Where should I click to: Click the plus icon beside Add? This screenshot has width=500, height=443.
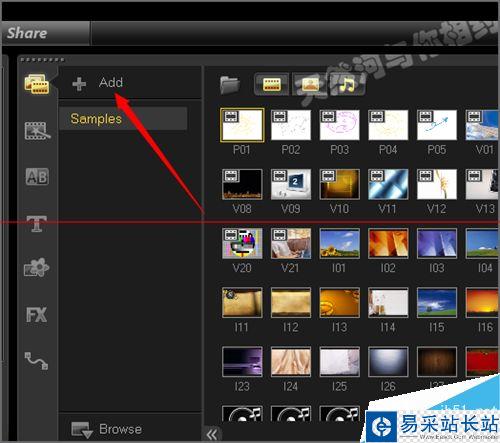[x=79, y=84]
